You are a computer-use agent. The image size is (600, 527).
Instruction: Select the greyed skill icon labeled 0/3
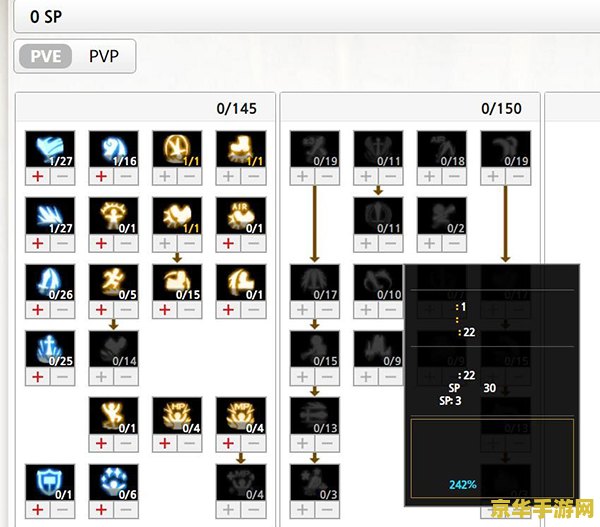[x=315, y=483]
